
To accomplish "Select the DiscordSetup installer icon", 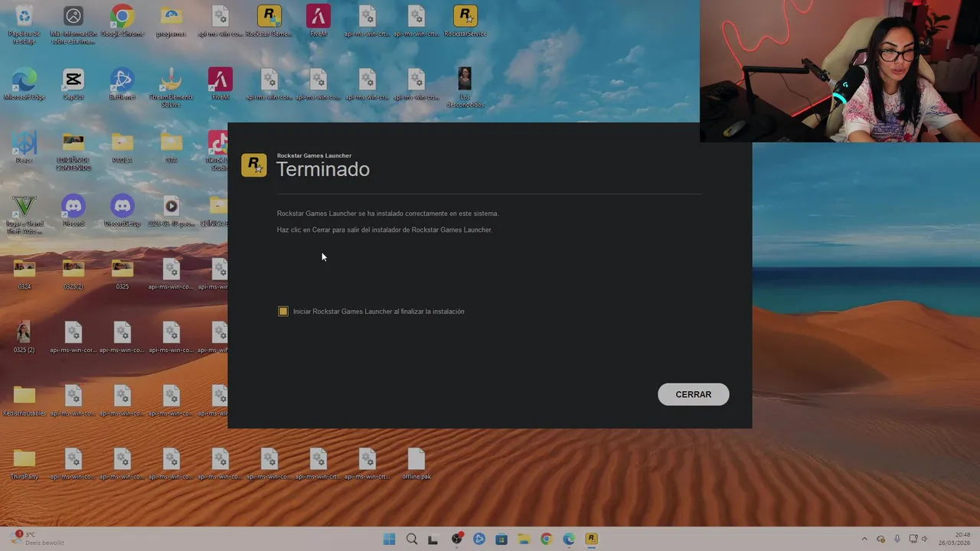I will 122,210.
